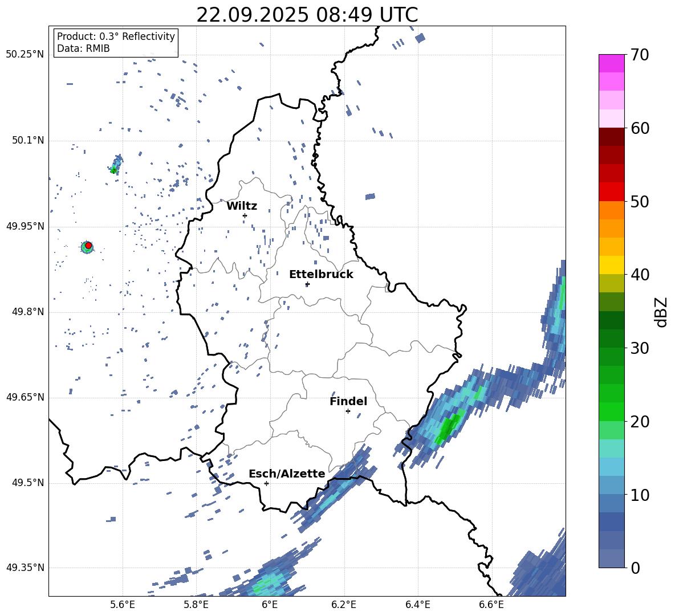The image size is (675, 616).
Task: Click the 6.4°E longitude tick label
Action: click(417, 605)
